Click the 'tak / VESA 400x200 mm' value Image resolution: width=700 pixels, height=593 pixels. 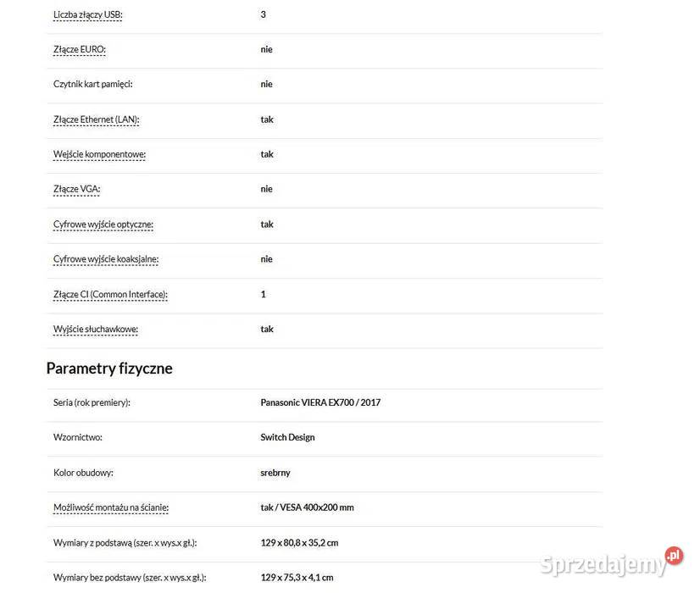click(x=307, y=507)
